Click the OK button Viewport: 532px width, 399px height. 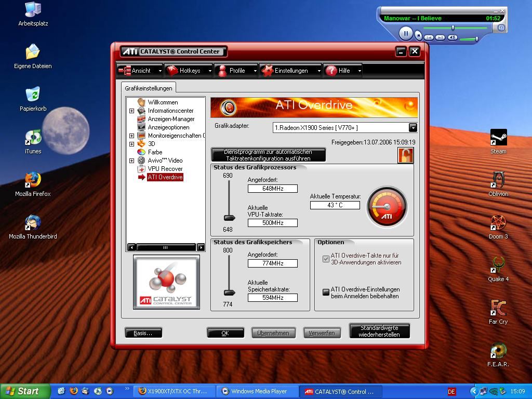(x=225, y=333)
